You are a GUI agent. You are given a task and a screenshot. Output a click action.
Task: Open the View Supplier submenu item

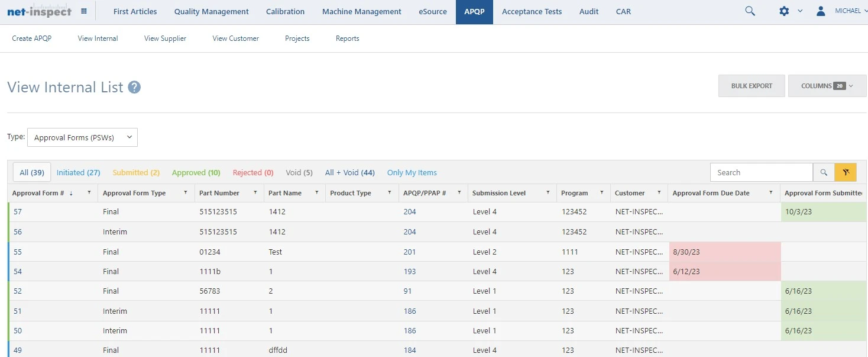tap(165, 38)
